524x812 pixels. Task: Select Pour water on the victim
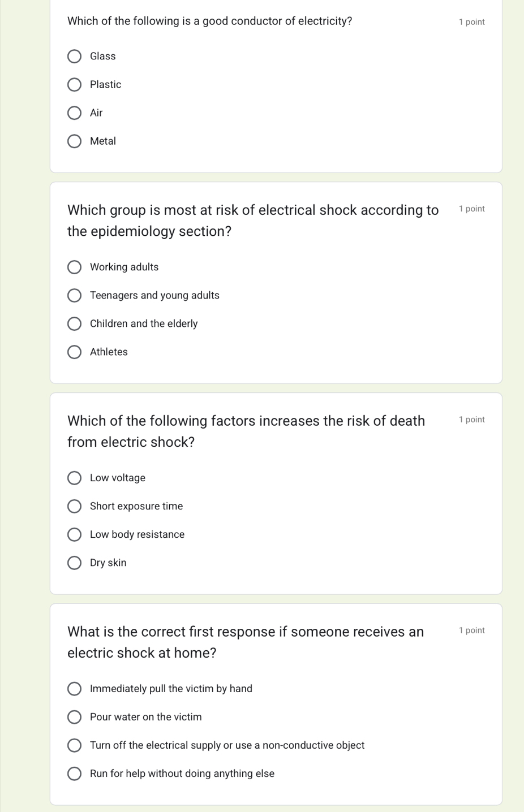(x=75, y=718)
